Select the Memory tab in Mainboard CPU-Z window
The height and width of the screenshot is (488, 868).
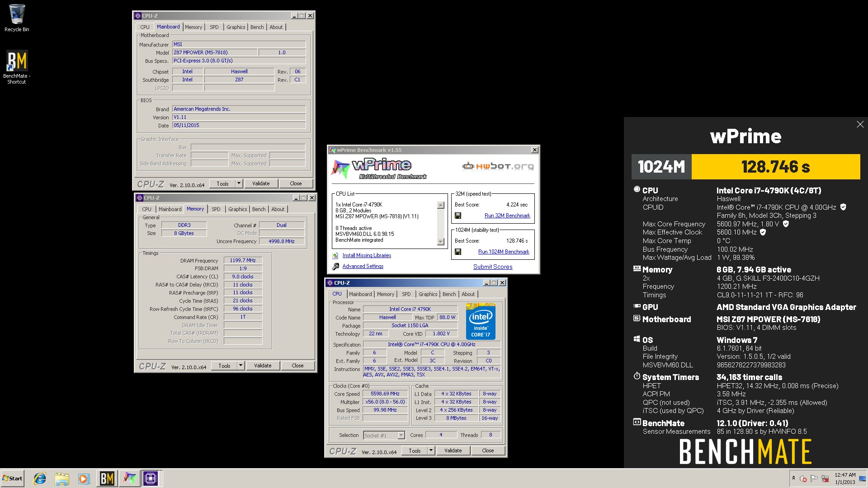pyautogui.click(x=193, y=27)
